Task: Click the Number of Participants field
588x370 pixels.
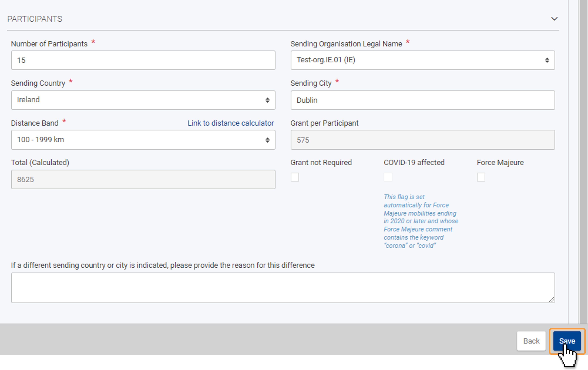Action: coord(143,60)
